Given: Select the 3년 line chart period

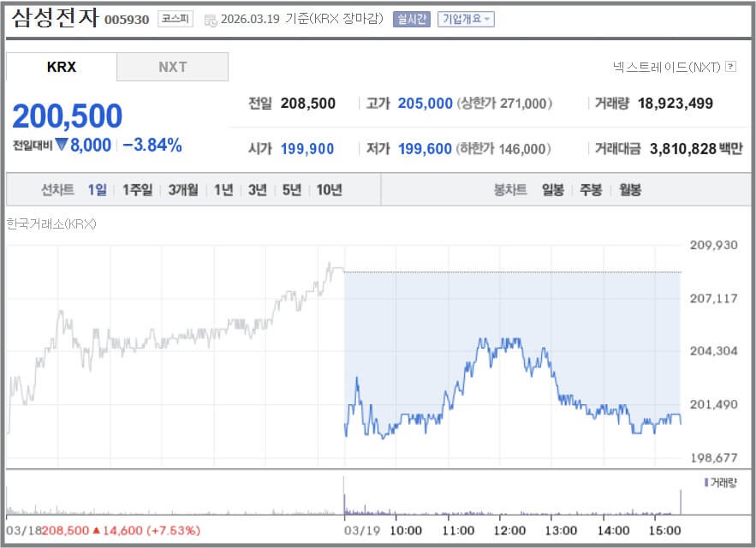Looking at the screenshot, I should pyautogui.click(x=258, y=189).
